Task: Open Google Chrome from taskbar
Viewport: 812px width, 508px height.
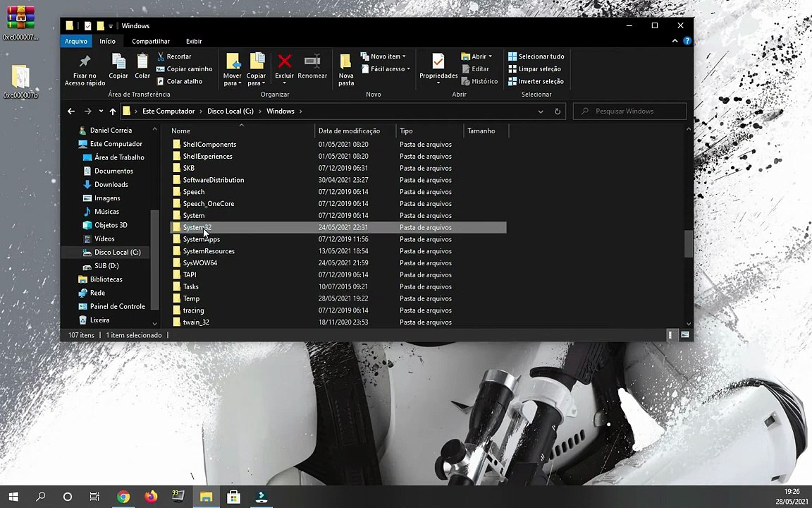Action: (x=123, y=497)
